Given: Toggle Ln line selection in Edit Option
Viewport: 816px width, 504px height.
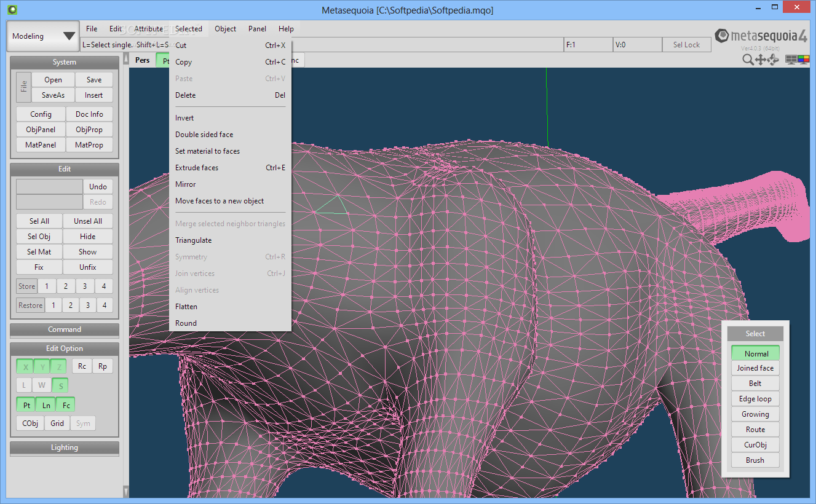Looking at the screenshot, I should pyautogui.click(x=46, y=405).
